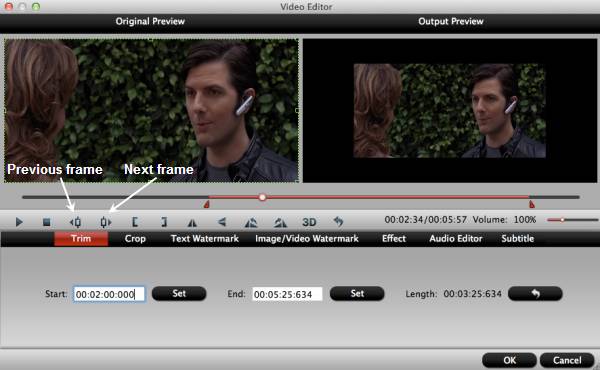Viewport: 600px width, 370px height.
Task: Click the volume slider knob
Action: point(562,220)
